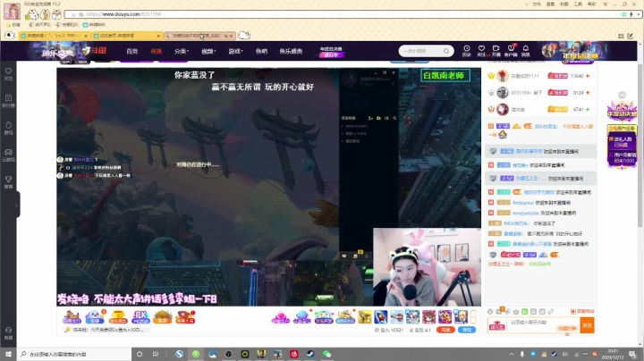This screenshot has height=361, width=644.
Task: Close the first browser tab
Action: 86,36
